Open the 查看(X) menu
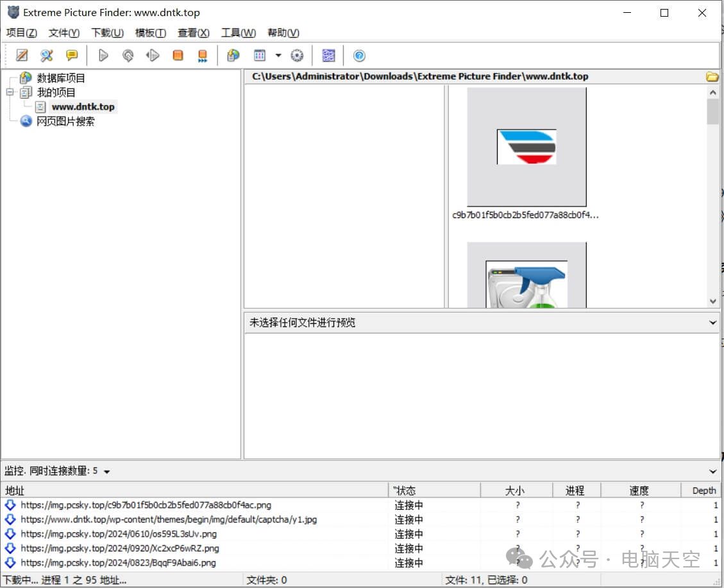The image size is (724, 588). [194, 33]
